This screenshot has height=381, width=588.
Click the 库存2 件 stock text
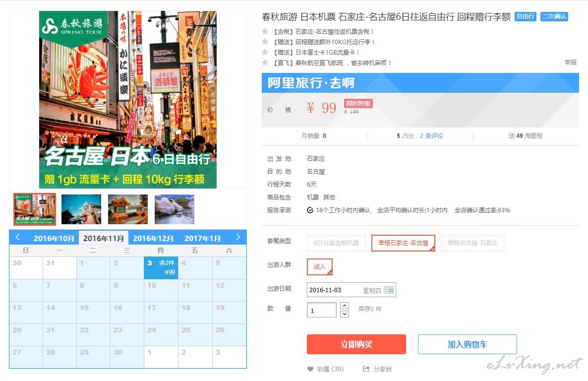point(370,309)
